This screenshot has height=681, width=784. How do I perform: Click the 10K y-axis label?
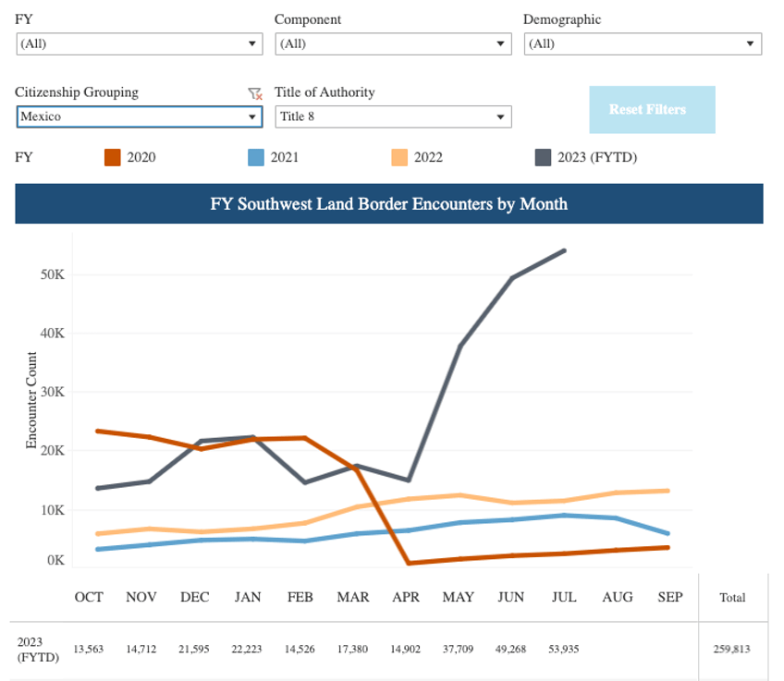point(53,510)
